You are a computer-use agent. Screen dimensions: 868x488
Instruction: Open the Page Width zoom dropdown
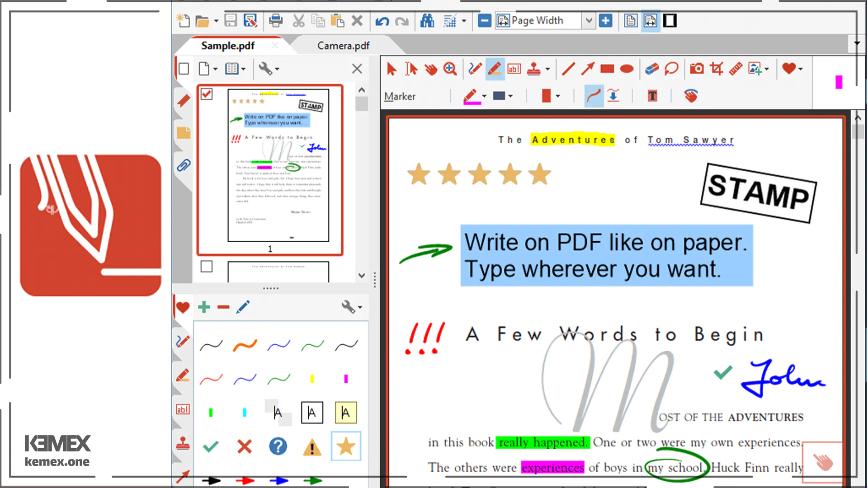[588, 21]
